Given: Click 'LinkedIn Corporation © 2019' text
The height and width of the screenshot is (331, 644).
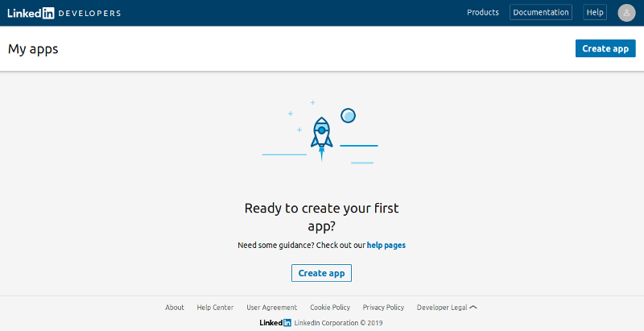Looking at the screenshot, I should click(x=338, y=323).
